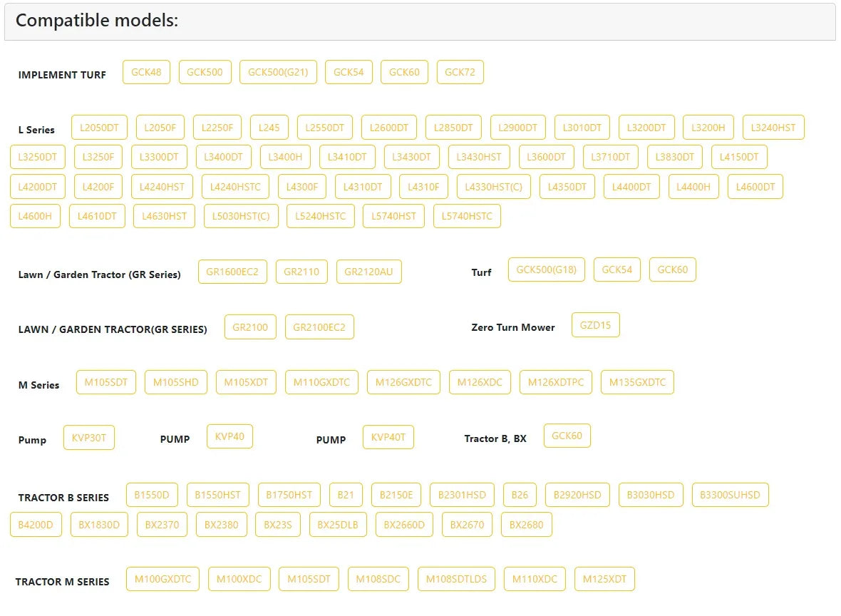Click the L3250F model tag
The height and width of the screenshot is (616, 841).
click(x=98, y=158)
